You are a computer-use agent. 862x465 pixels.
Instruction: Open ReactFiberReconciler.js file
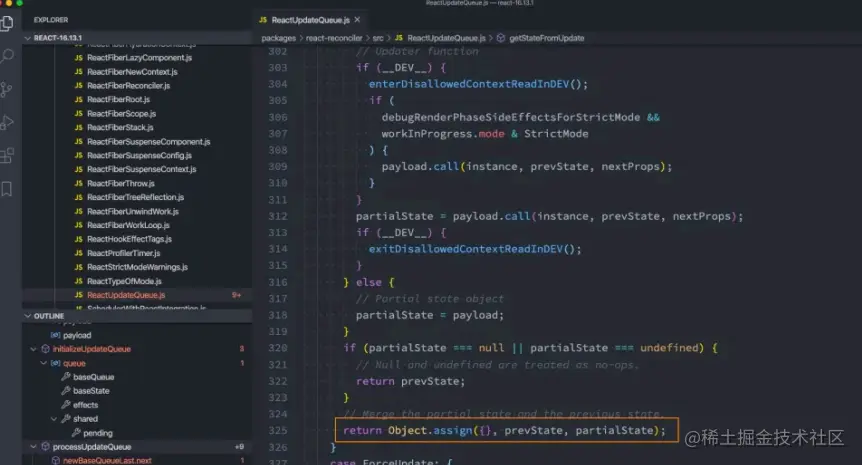pos(128,86)
